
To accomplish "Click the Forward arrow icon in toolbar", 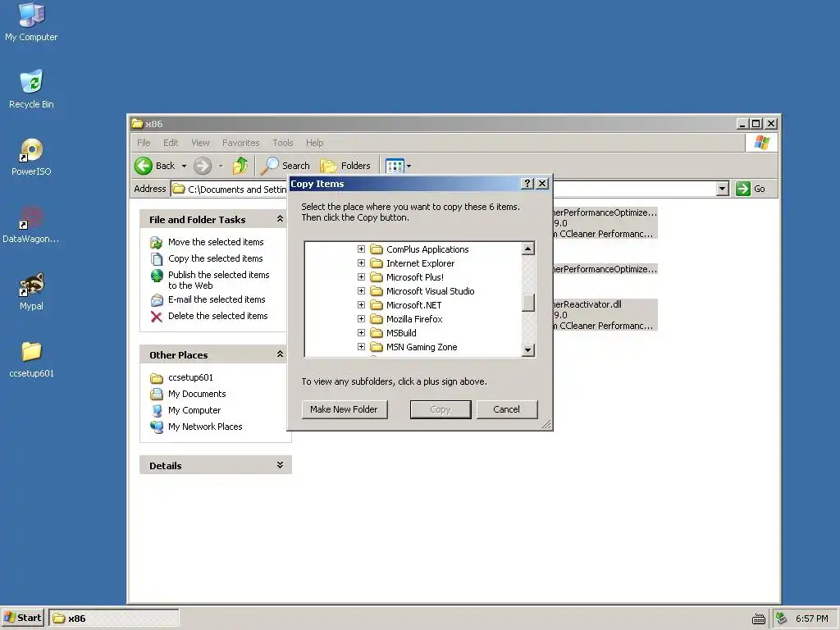I will pyautogui.click(x=203, y=166).
